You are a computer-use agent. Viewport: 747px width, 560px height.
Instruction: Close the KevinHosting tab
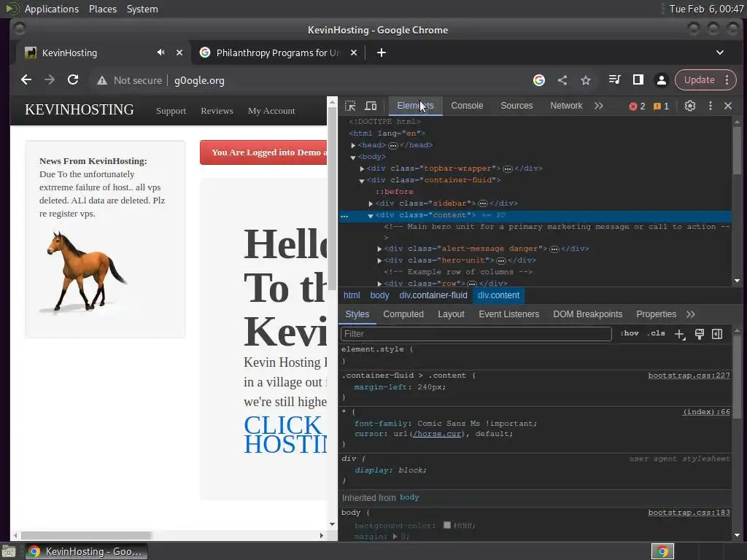click(179, 52)
